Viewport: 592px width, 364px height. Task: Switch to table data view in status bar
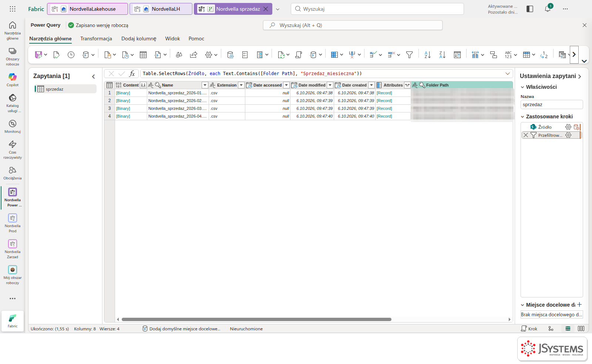tap(568, 328)
